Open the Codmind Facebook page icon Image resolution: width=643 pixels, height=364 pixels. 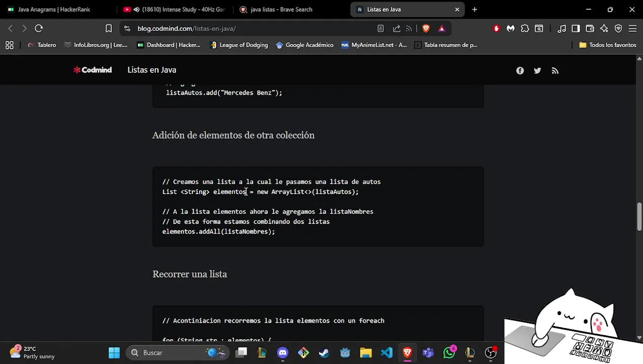[520, 71]
